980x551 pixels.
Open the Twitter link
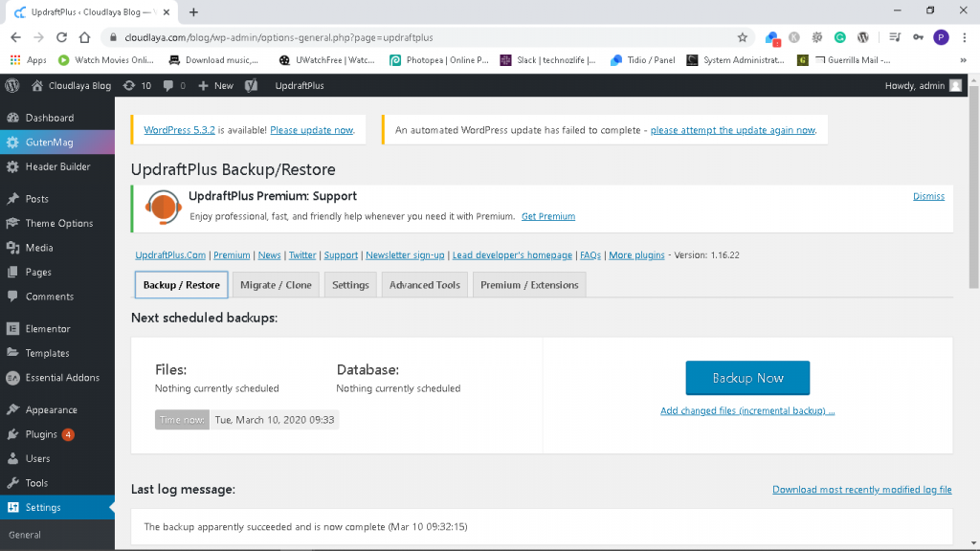[302, 254]
